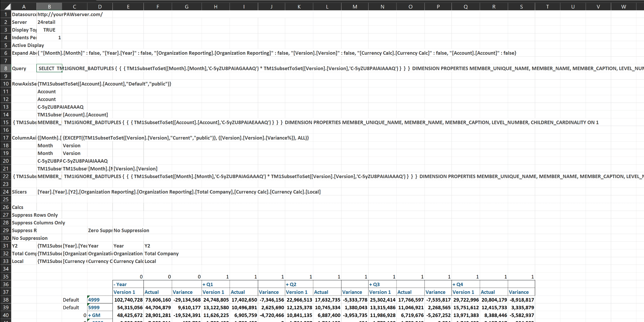
Task: Select the row 8 header
Action: click(x=6, y=68)
